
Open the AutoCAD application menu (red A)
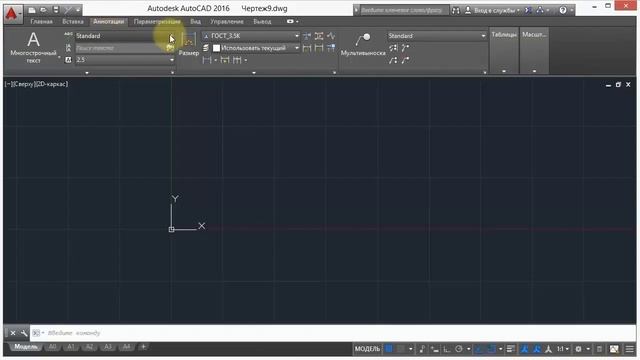pyautogui.click(x=13, y=14)
